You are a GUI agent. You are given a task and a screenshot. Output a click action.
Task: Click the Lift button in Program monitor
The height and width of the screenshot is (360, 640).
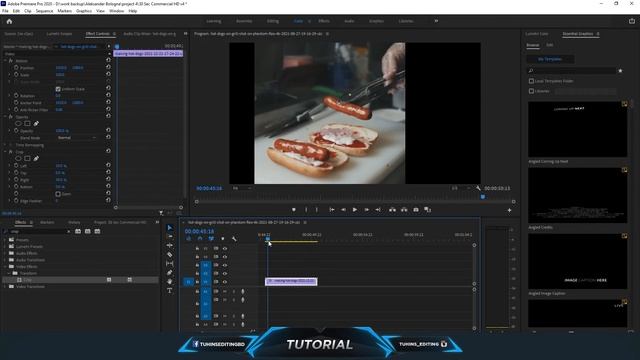point(392,210)
